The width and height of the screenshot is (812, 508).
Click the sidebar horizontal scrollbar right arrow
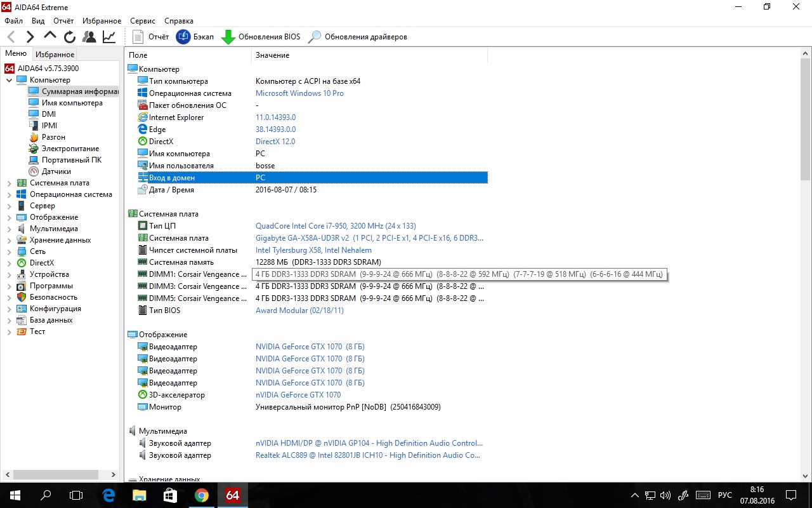[x=114, y=474]
